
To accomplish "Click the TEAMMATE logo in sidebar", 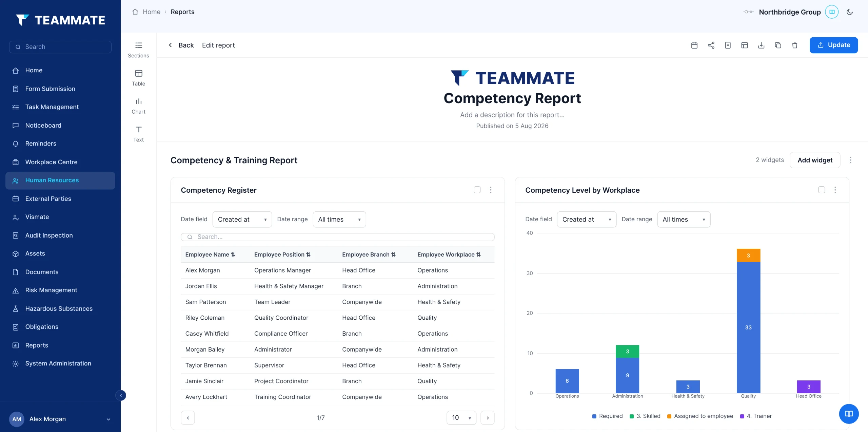I will 60,20.
